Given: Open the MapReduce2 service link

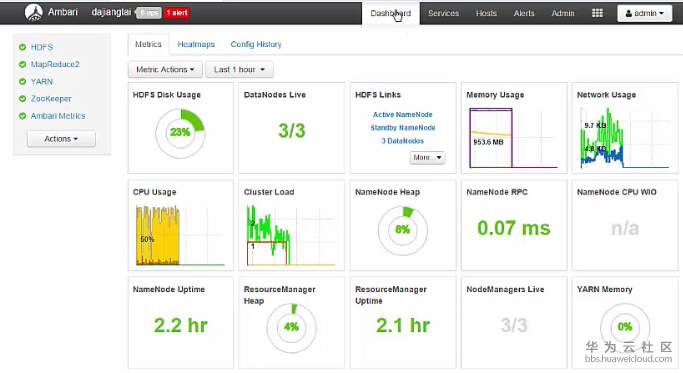Looking at the screenshot, I should click(x=55, y=64).
